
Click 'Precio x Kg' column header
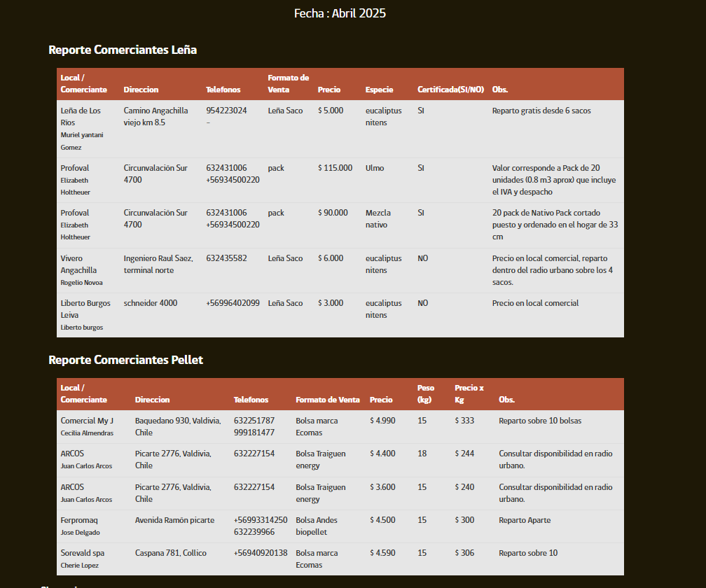469,393
